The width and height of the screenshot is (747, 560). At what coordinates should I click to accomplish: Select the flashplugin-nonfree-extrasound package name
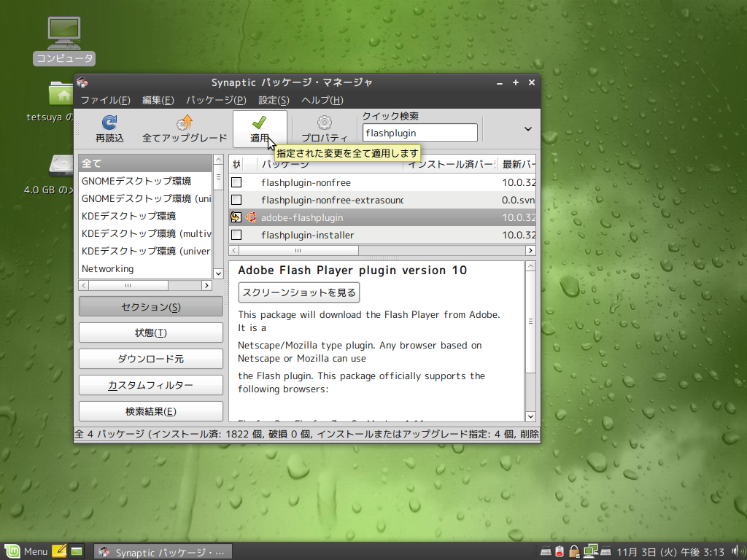[332, 201]
